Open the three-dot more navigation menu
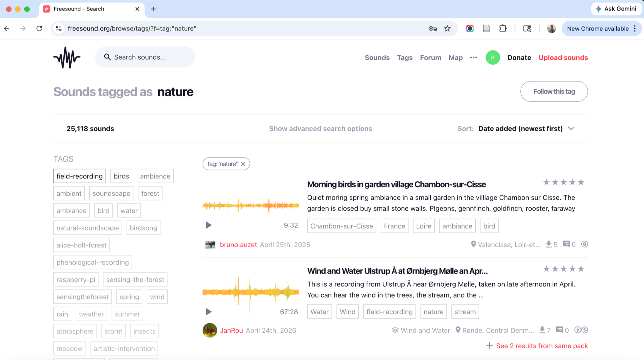The width and height of the screenshot is (644, 360). [x=473, y=57]
